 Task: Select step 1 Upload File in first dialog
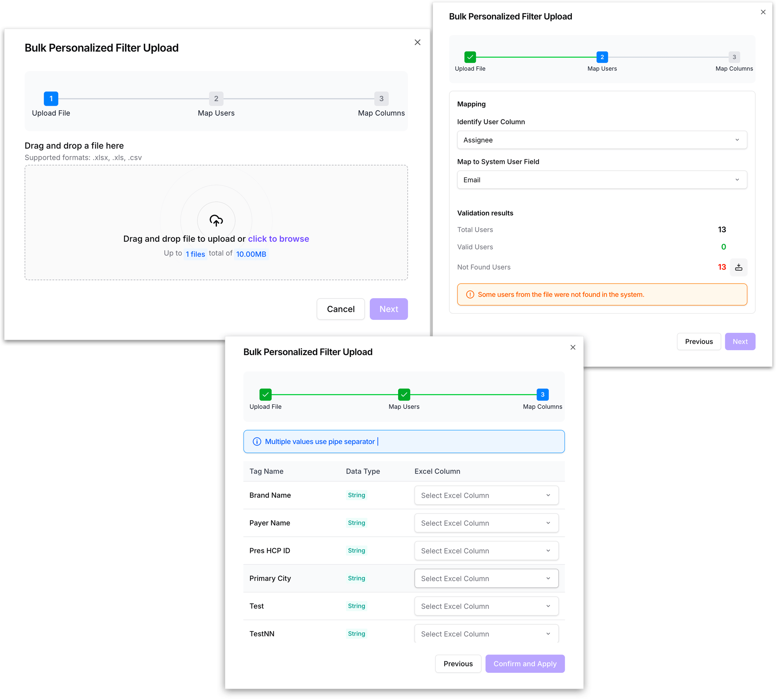click(51, 99)
